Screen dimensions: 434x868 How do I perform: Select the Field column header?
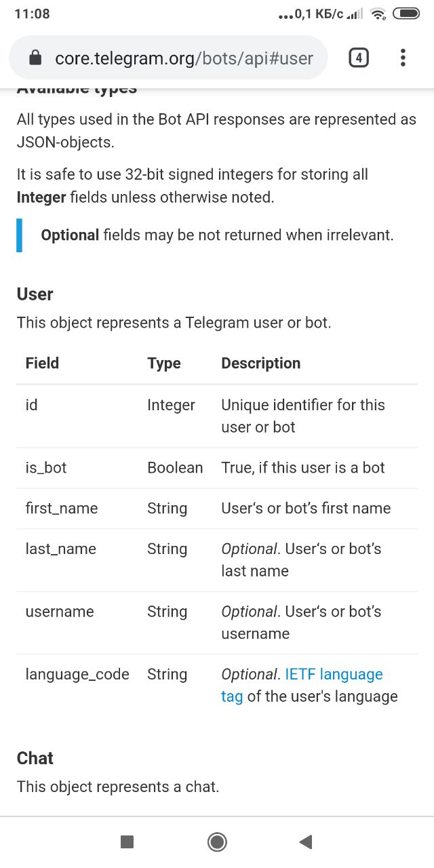42,363
